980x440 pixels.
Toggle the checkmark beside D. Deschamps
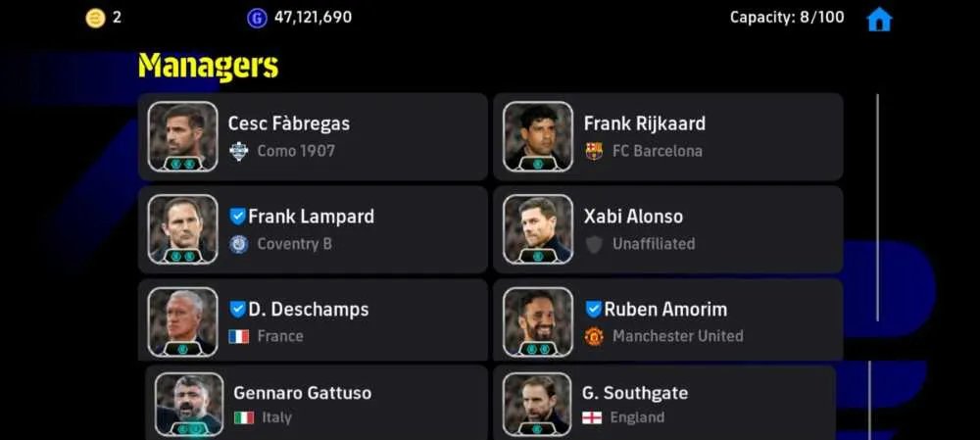click(x=237, y=309)
